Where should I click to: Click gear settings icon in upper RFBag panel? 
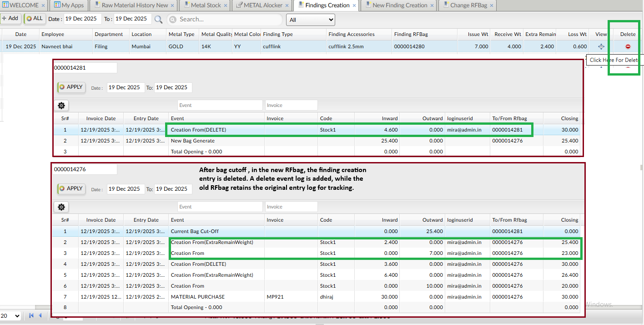click(x=61, y=106)
